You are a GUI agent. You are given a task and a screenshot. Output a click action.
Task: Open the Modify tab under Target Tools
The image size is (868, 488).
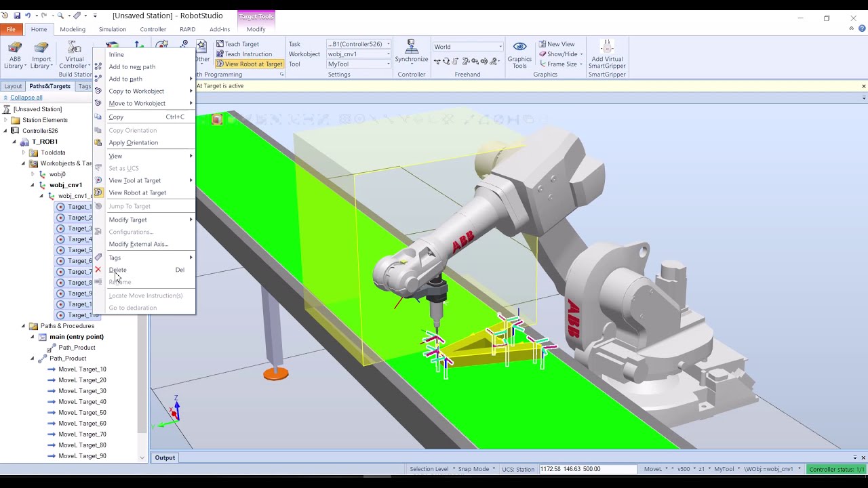[256, 29]
